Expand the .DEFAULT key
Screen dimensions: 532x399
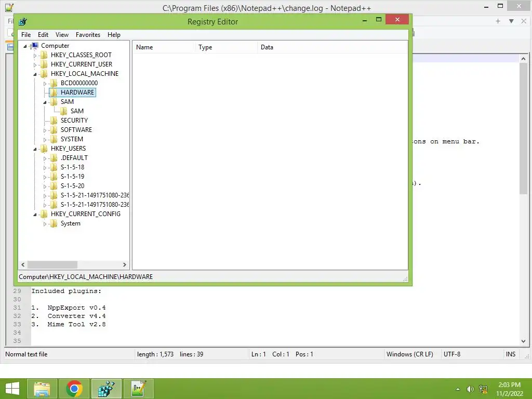pos(45,158)
